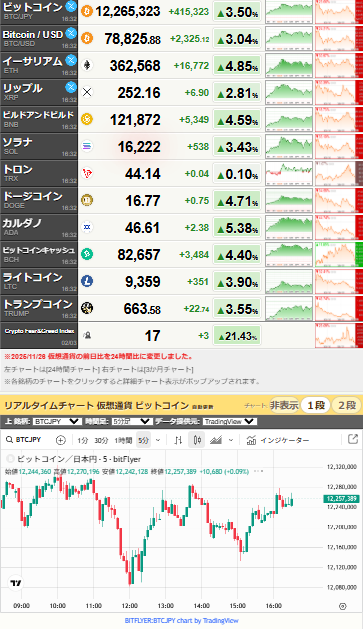Open ビットコイン 24-hour green mini chart
The height and width of the screenshot is (629, 363).
coord(289,12)
